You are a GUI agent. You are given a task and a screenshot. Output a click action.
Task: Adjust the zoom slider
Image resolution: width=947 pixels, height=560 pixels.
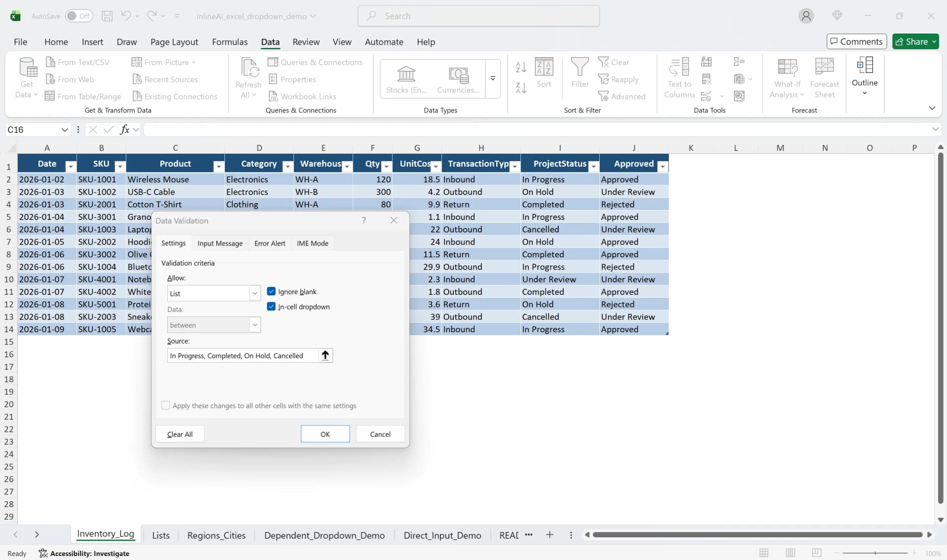pos(874,553)
